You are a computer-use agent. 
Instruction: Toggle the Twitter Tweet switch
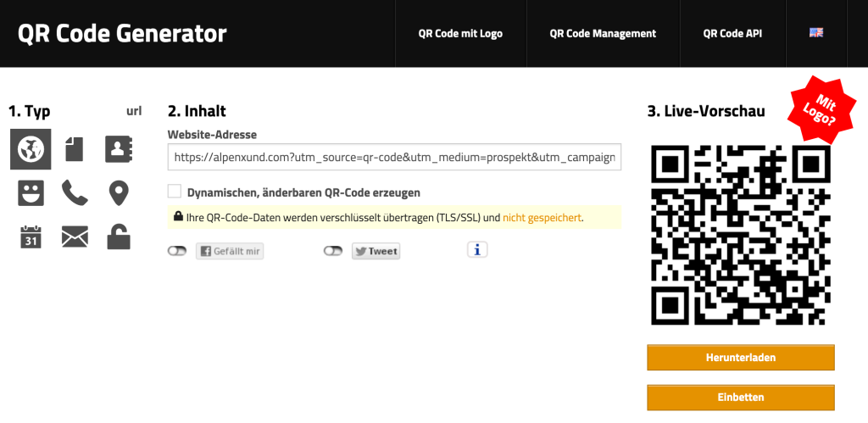333,251
